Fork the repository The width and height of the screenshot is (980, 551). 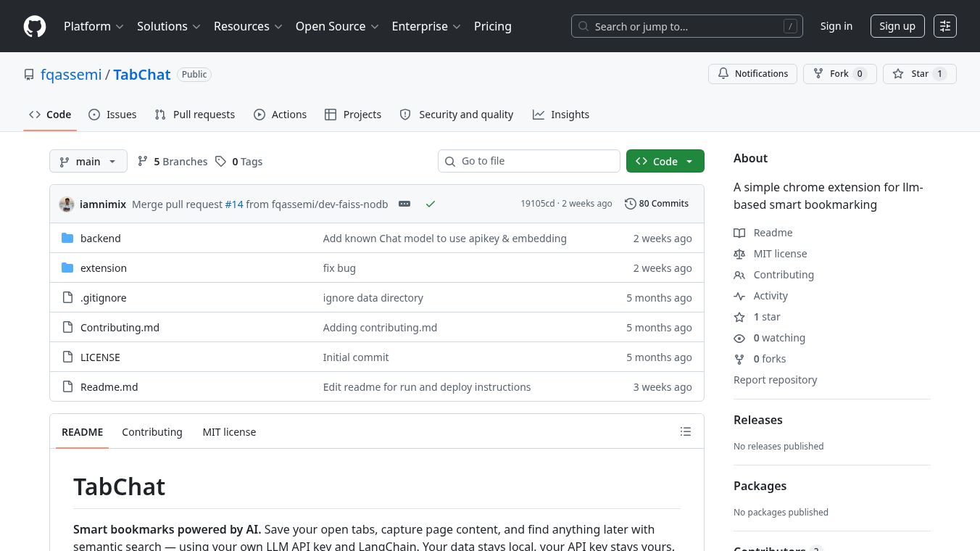[x=840, y=74]
